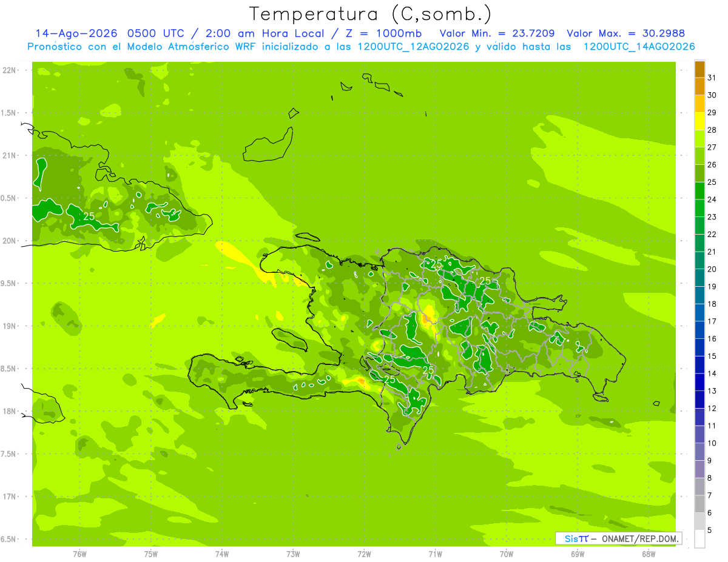Click the legend value "16"

712,339
